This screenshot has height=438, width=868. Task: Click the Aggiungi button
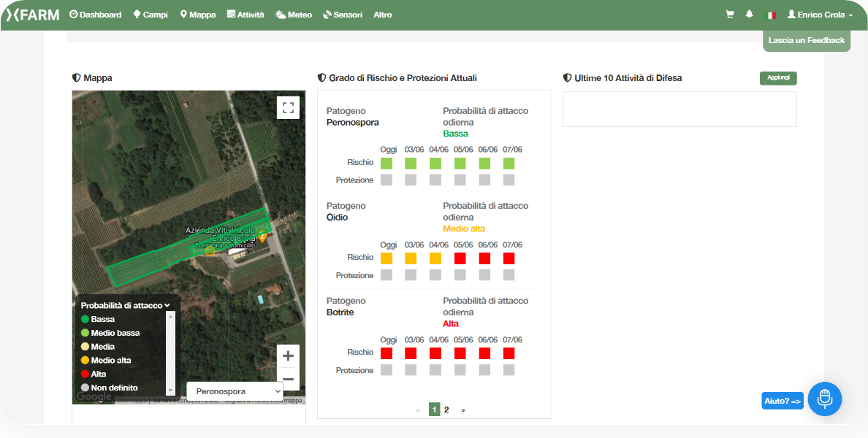[x=778, y=78]
